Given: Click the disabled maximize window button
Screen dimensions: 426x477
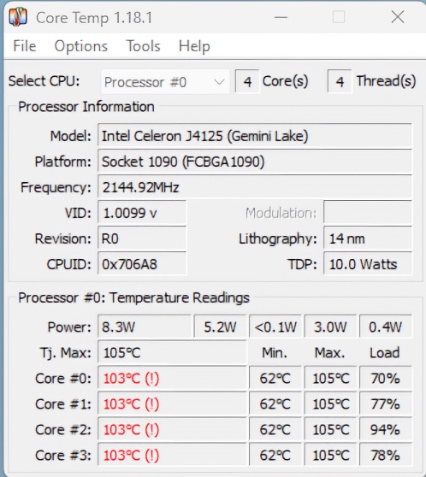Looking at the screenshot, I should (x=339, y=17).
